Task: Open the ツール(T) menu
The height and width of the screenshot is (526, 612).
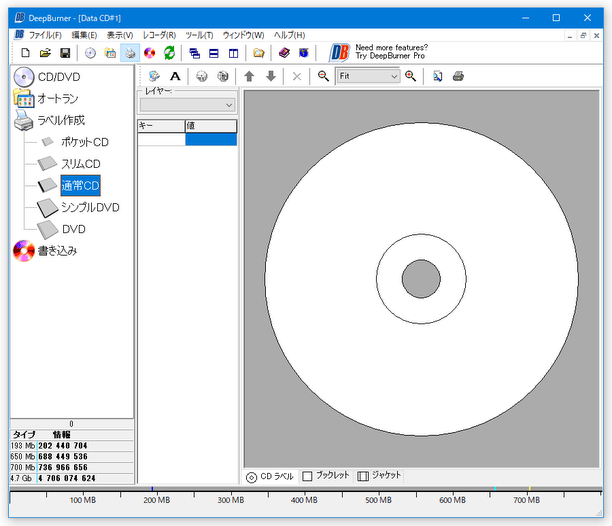Action: click(199, 35)
